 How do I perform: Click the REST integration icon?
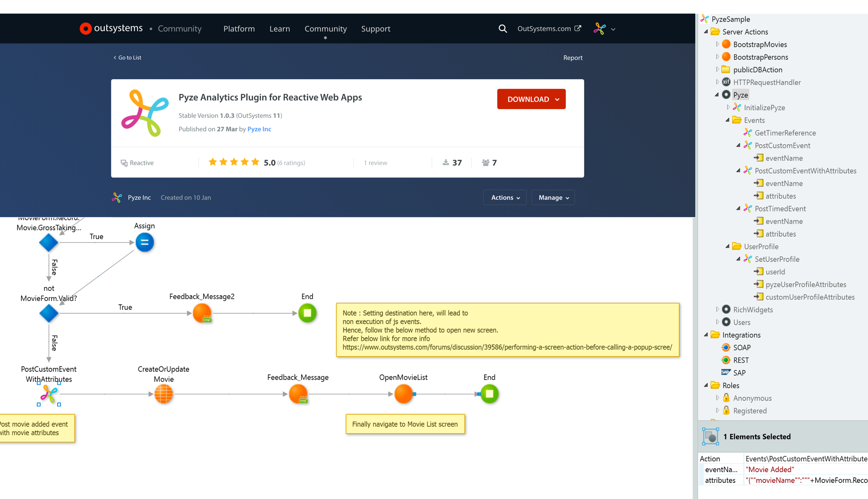726,360
